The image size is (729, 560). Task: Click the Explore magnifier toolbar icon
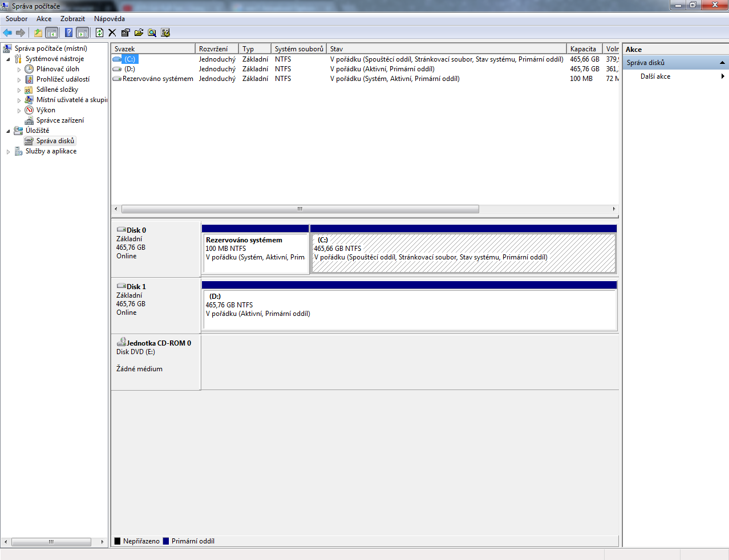point(152,33)
